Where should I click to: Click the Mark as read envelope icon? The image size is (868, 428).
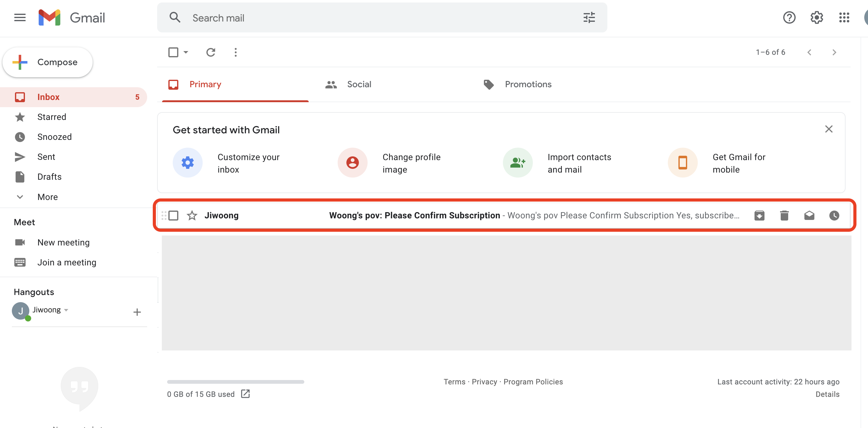pyautogui.click(x=809, y=216)
